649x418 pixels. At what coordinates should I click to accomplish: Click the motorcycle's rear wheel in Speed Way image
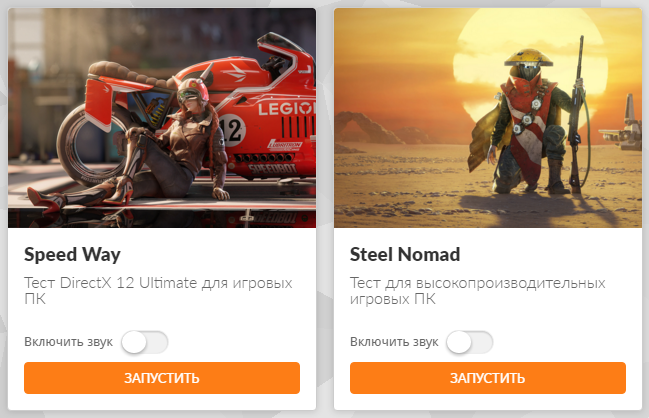pos(95,145)
